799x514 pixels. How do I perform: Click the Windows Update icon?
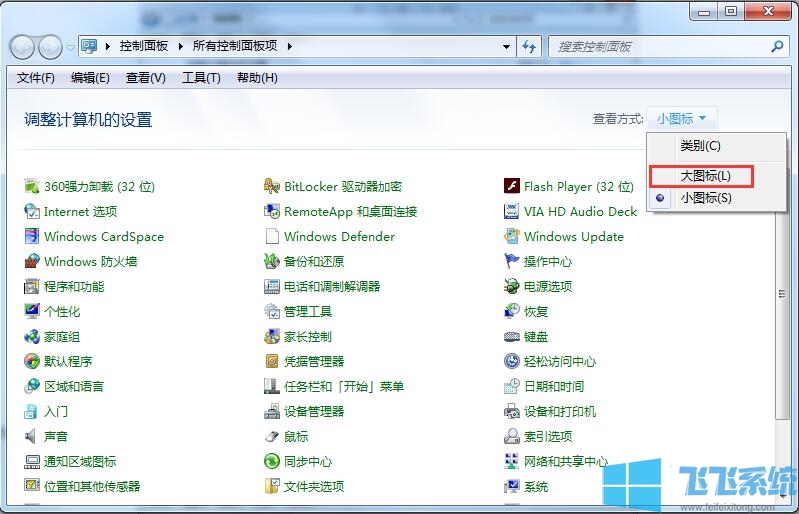point(512,237)
